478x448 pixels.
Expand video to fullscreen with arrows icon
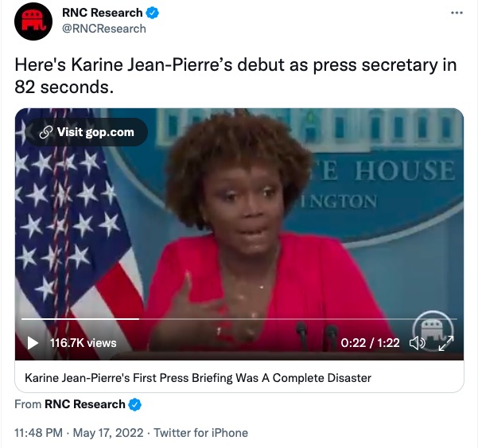(x=446, y=343)
